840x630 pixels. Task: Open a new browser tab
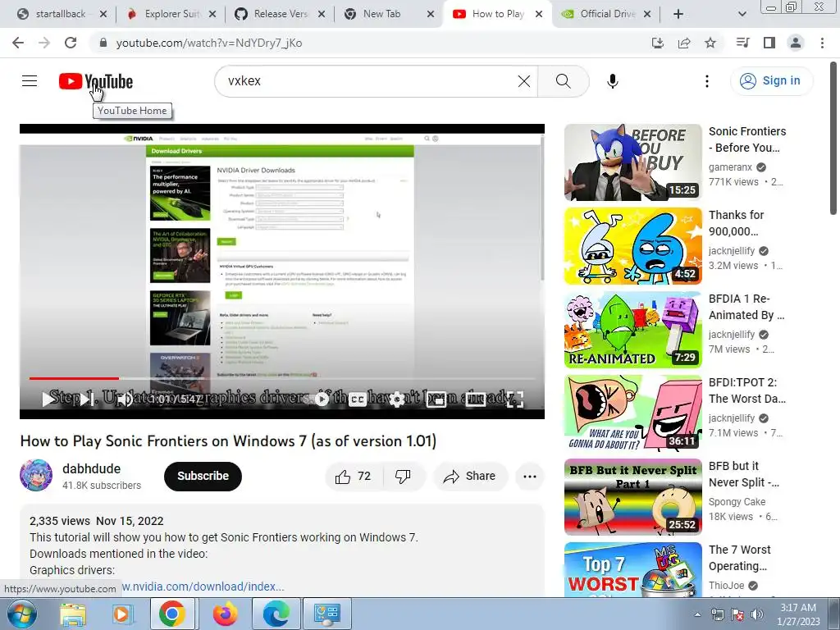[x=678, y=15]
